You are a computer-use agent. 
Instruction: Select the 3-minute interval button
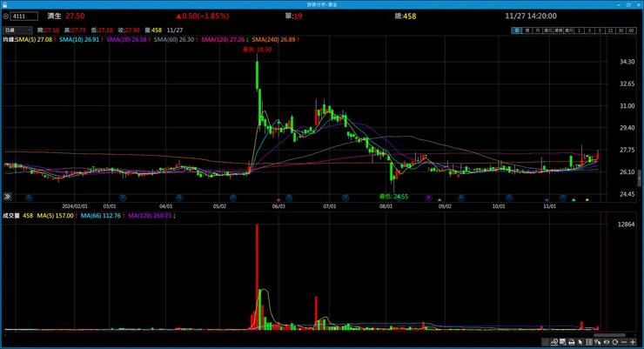pyautogui.click(x=589, y=30)
